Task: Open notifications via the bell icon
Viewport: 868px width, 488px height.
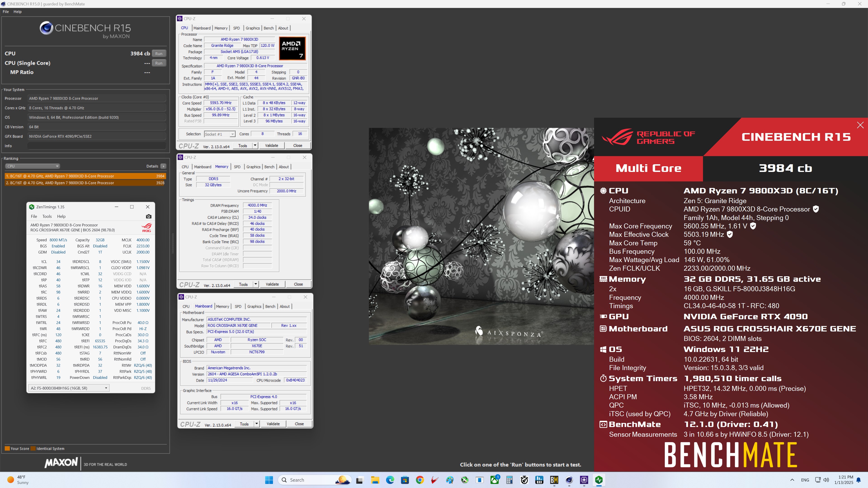Action: [859, 480]
